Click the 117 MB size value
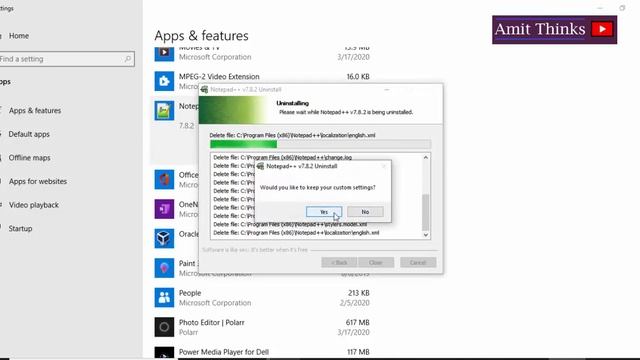 click(358, 352)
